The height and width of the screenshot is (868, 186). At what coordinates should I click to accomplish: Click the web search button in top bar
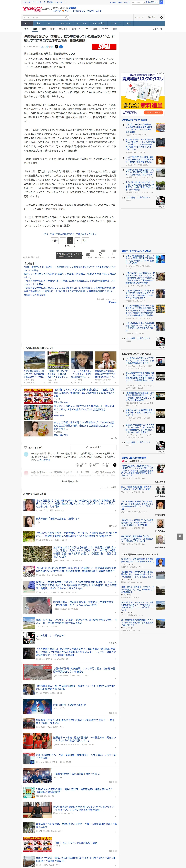click(161, 2)
